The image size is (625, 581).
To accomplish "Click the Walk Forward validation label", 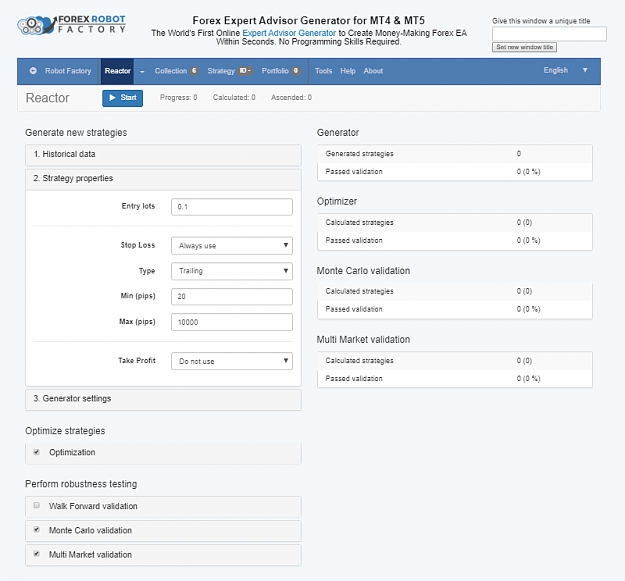I will point(93,506).
